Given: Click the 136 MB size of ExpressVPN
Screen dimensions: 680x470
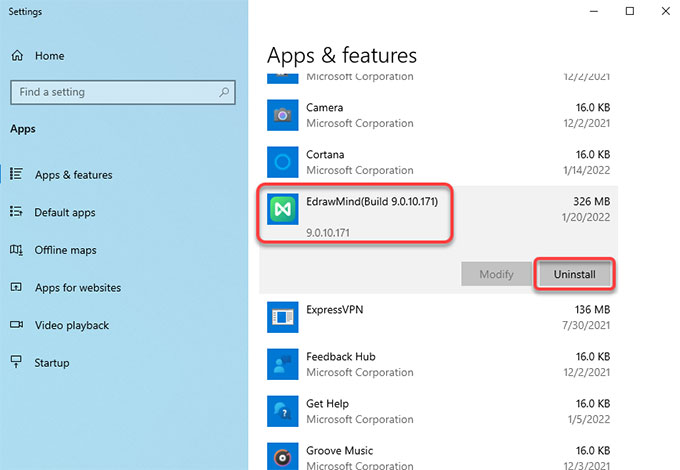Looking at the screenshot, I should (x=592, y=310).
